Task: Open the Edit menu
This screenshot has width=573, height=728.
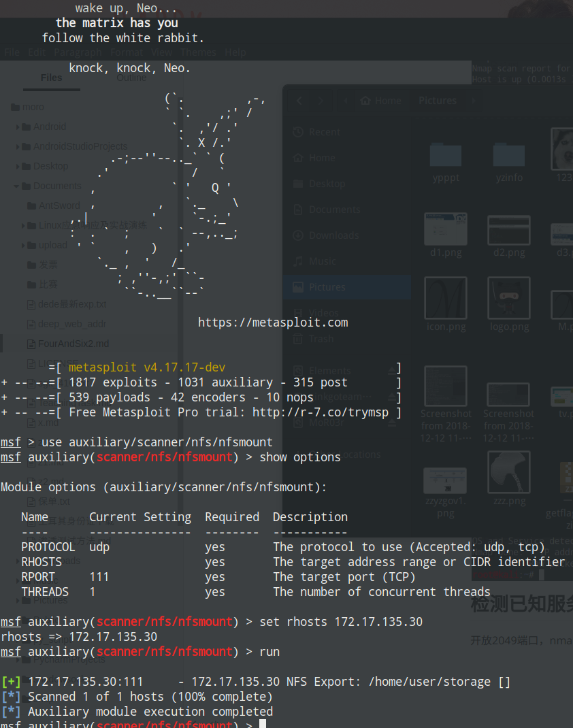Action: click(37, 52)
